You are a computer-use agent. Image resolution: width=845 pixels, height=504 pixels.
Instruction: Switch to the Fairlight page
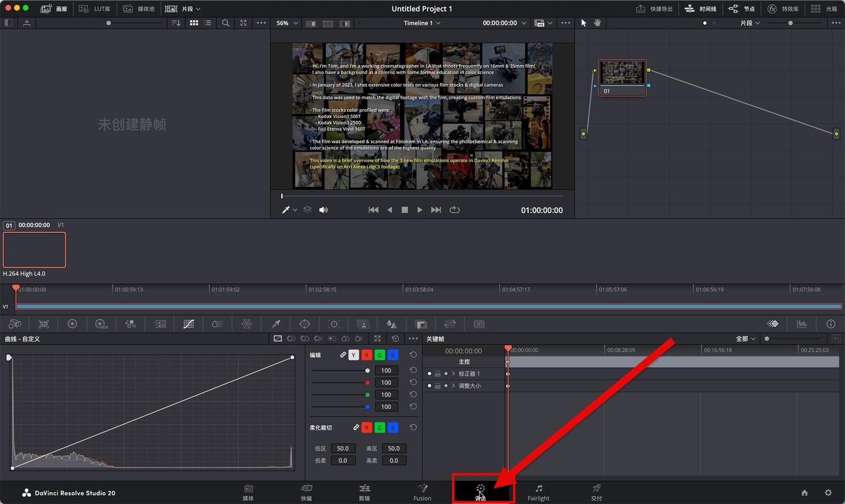539,492
